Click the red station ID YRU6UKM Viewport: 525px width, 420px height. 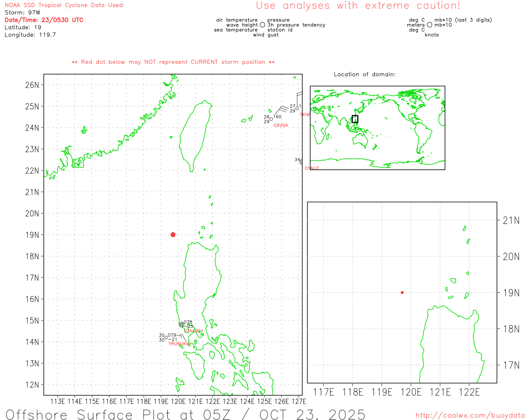click(179, 344)
